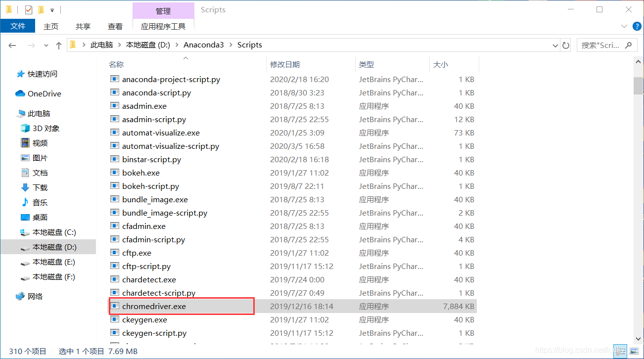
Task: Expand the chevron after Anaconda3 breadcrumb
Action: (x=230, y=45)
